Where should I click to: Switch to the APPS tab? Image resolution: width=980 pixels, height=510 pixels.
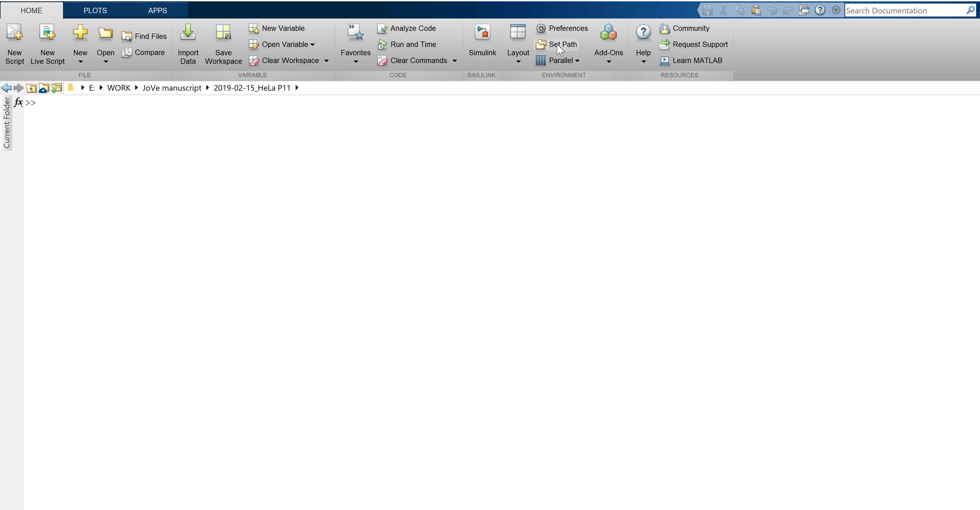tap(157, 11)
